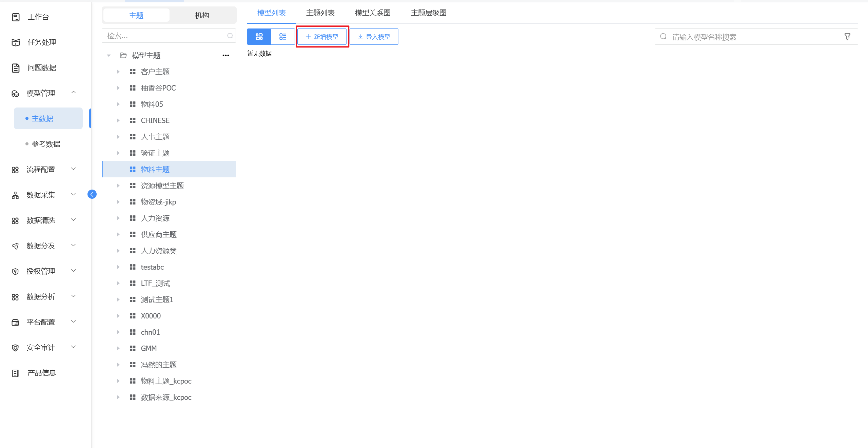Switch to card grid view

pyautogui.click(x=259, y=37)
